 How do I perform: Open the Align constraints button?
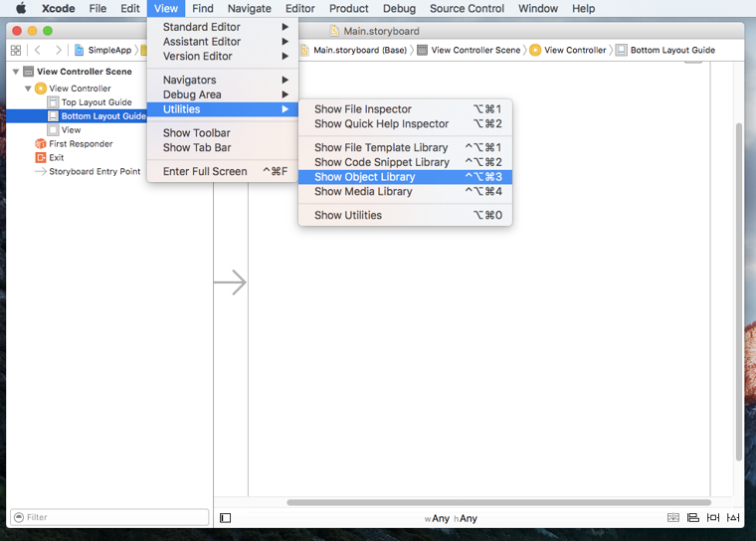(693, 517)
